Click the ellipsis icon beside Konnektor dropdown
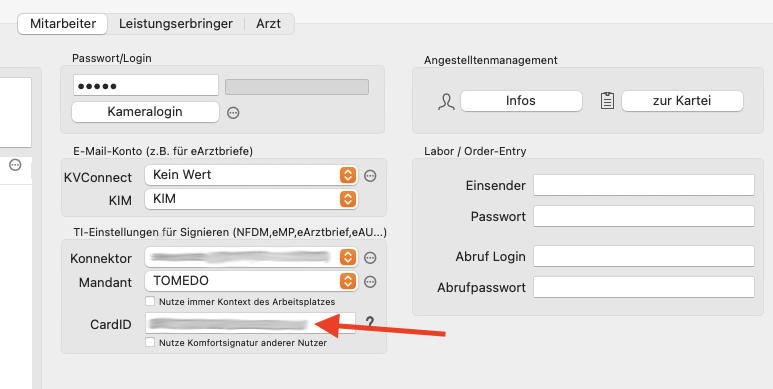The width and height of the screenshot is (773, 389). tap(370, 257)
